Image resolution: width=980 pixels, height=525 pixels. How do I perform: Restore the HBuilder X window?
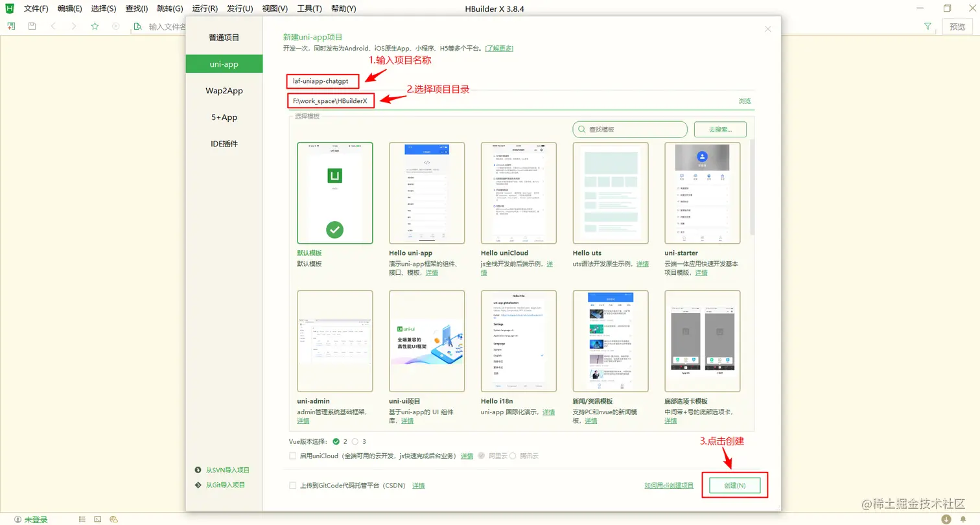point(948,8)
